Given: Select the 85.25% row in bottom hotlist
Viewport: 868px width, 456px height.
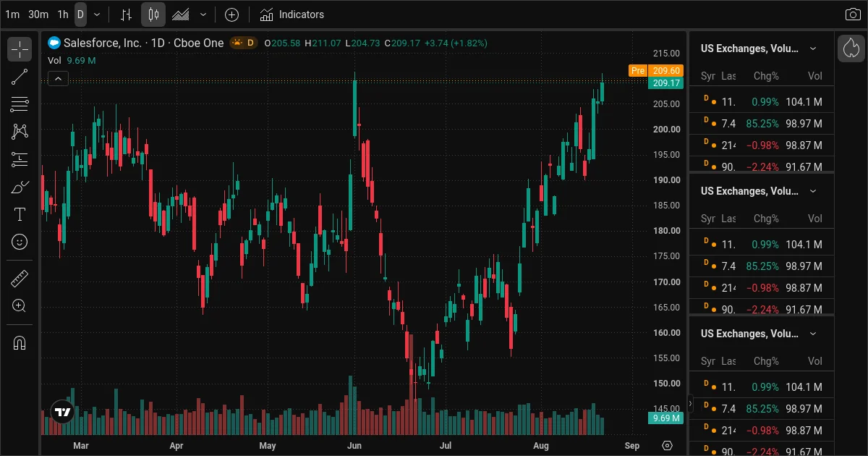Looking at the screenshot, I should pyautogui.click(x=762, y=409).
